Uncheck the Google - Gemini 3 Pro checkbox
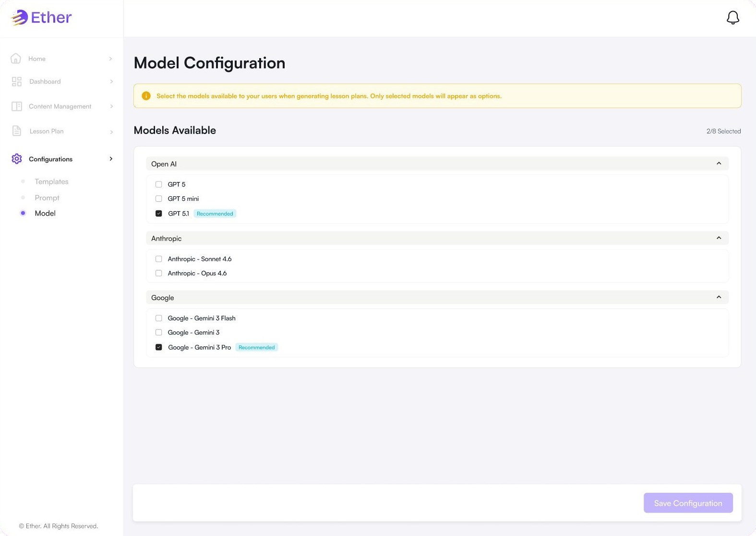This screenshot has height=536, width=756. [x=159, y=347]
